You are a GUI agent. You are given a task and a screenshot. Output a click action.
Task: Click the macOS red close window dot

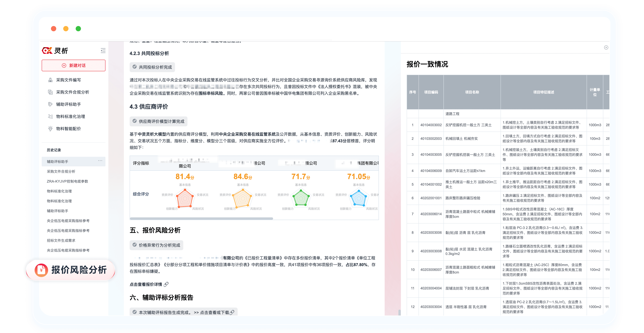(54, 28)
